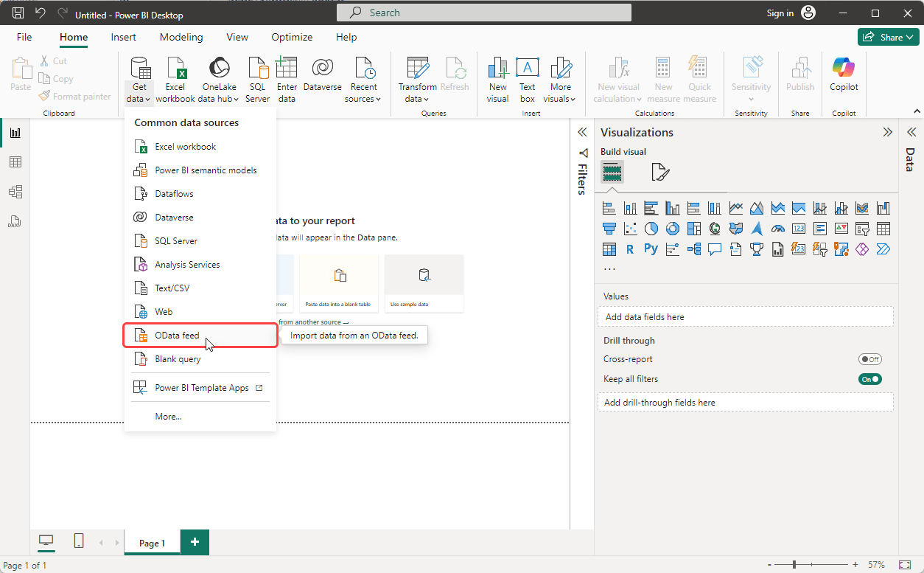Image resolution: width=924 pixels, height=573 pixels.
Task: Switch to the Modeling ribbon tab
Action: point(181,37)
